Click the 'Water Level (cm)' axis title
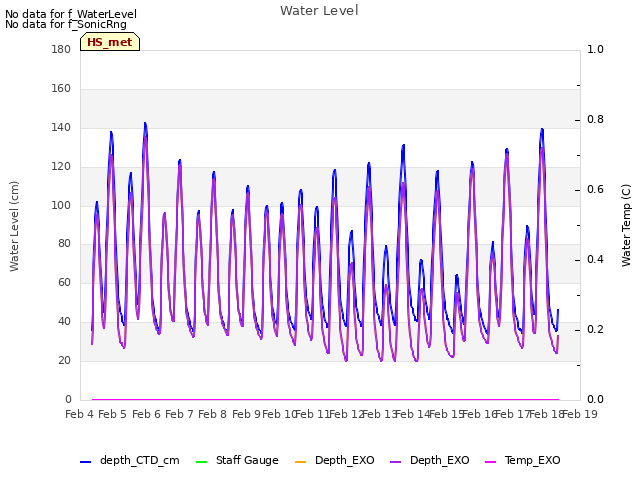Viewport: 640px width, 480px height. click(x=14, y=226)
